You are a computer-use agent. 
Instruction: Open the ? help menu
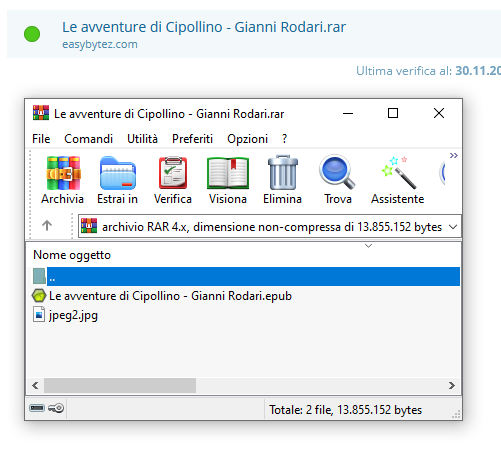(x=284, y=139)
